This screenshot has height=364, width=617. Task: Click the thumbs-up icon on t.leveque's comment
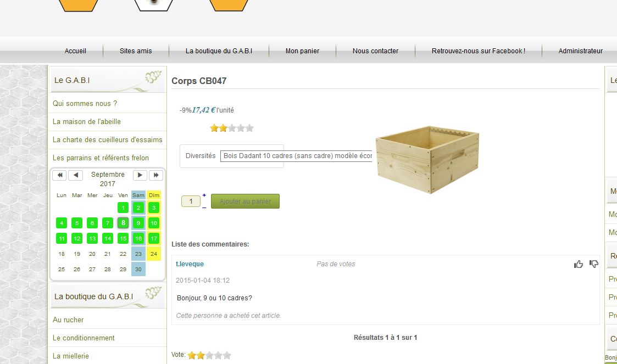point(578,264)
